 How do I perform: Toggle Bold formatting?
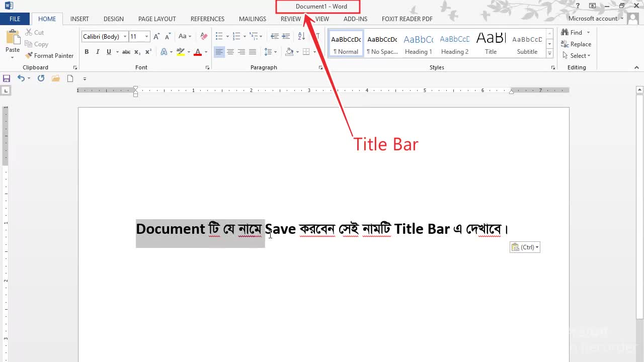tap(87, 52)
